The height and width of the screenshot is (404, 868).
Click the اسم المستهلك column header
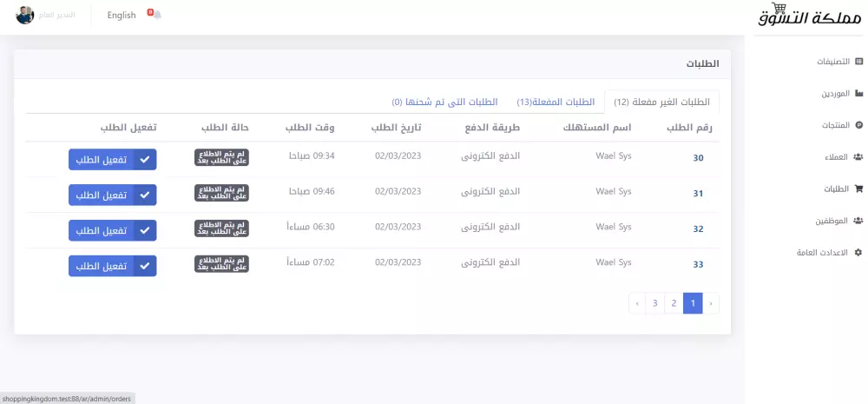pyautogui.click(x=597, y=128)
